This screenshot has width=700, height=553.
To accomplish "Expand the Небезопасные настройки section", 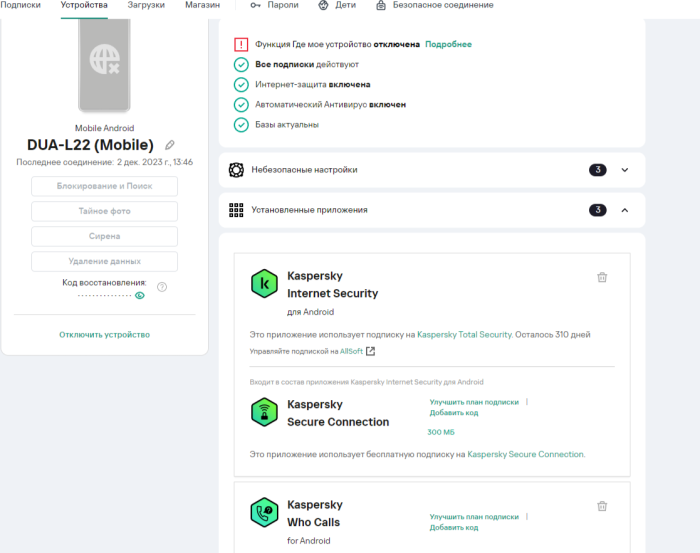I will click(625, 170).
